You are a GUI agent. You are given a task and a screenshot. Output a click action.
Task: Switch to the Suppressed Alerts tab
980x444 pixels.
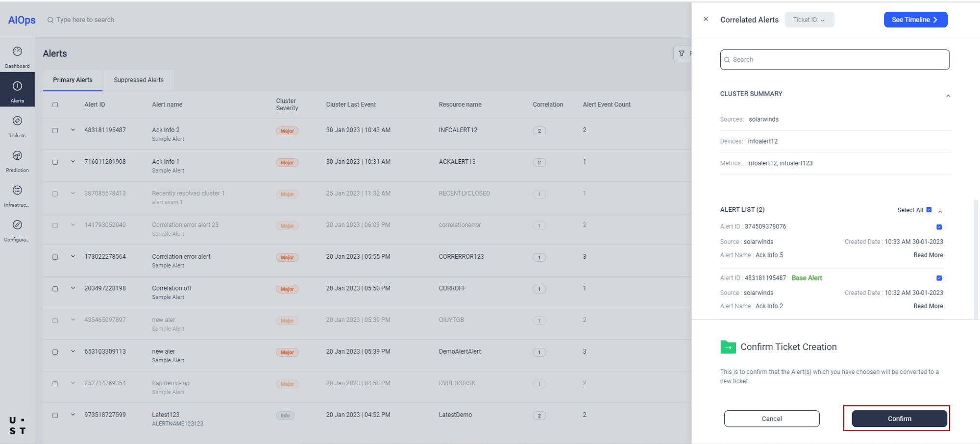(139, 80)
